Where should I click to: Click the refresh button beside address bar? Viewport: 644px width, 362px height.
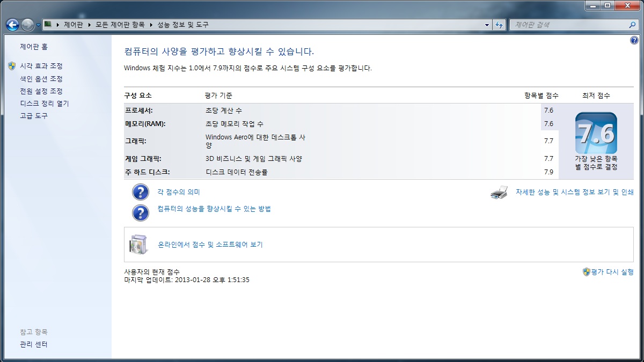(x=500, y=25)
